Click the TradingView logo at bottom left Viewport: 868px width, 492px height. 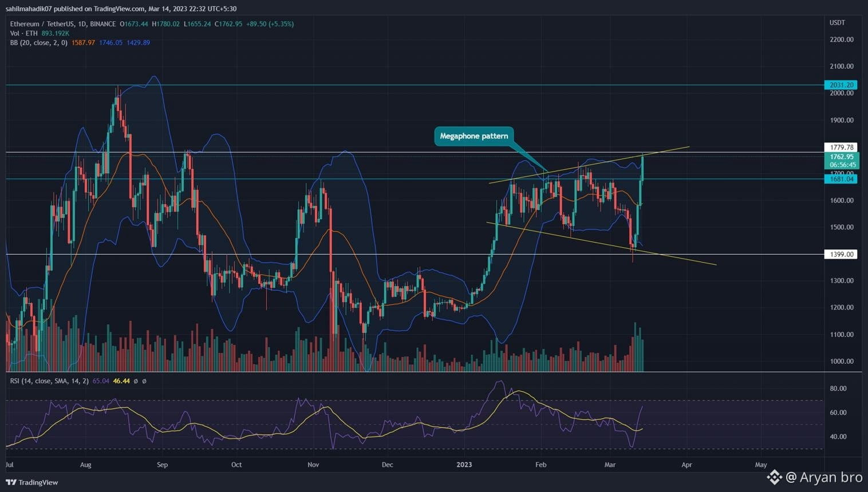tap(32, 482)
